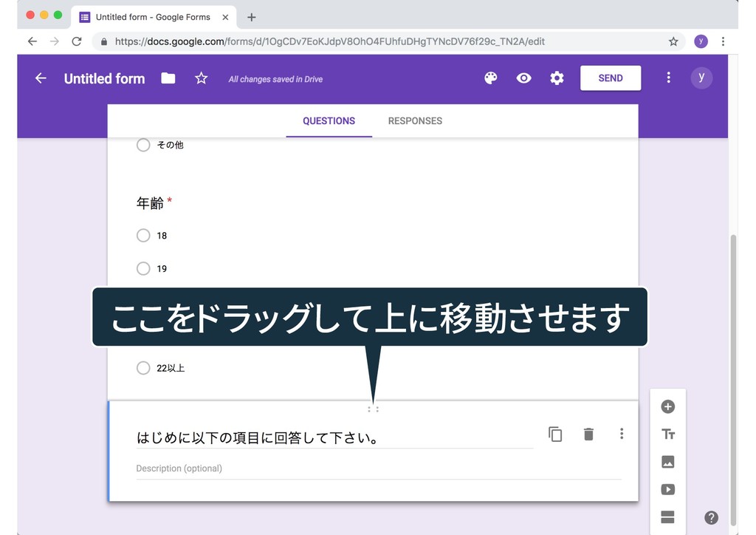Screen dimensions: 756x535
Task: Add image from the side toolbar
Action: (667, 462)
